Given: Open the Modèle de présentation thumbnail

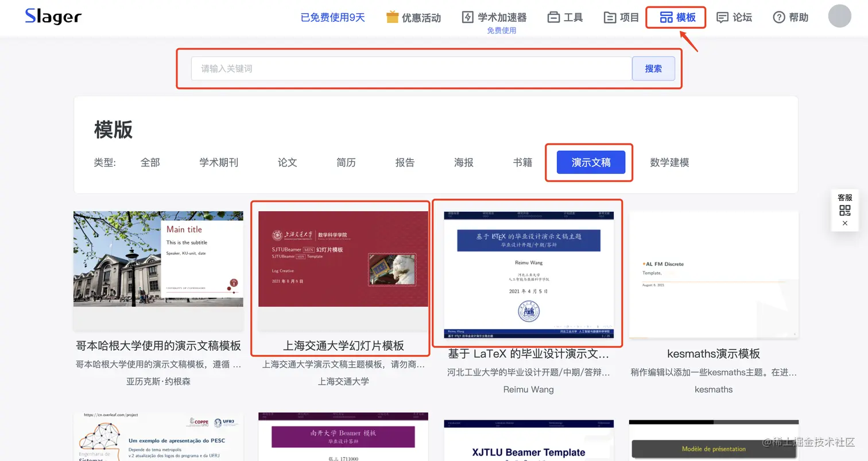Looking at the screenshot, I should pyautogui.click(x=714, y=440).
